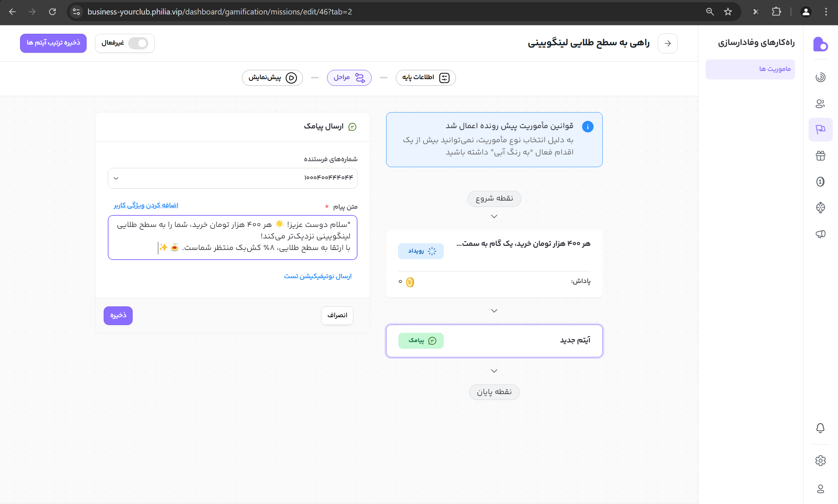The width and height of the screenshot is (838, 504).
Task: Select the آیتم جدید SMS step card
Action: tap(494, 341)
